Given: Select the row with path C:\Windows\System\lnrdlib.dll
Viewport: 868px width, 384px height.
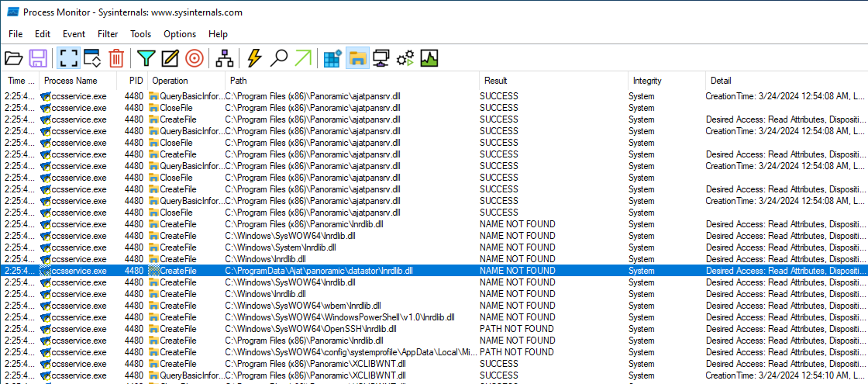Looking at the screenshot, I should 434,247.
